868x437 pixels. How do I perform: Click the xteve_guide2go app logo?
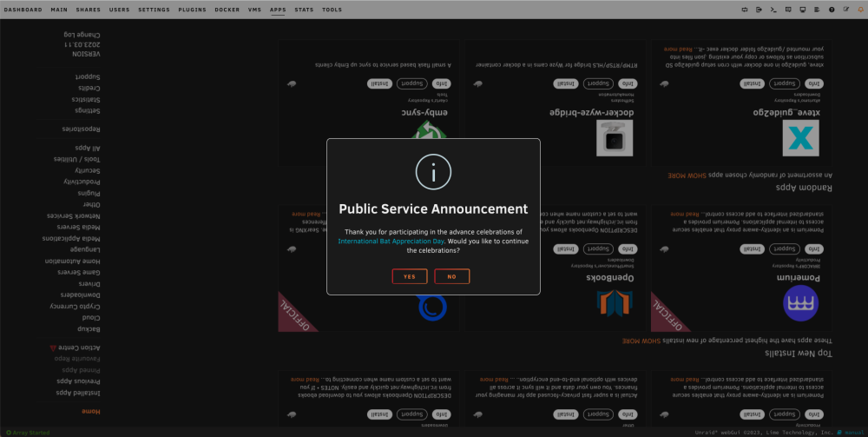(800, 138)
